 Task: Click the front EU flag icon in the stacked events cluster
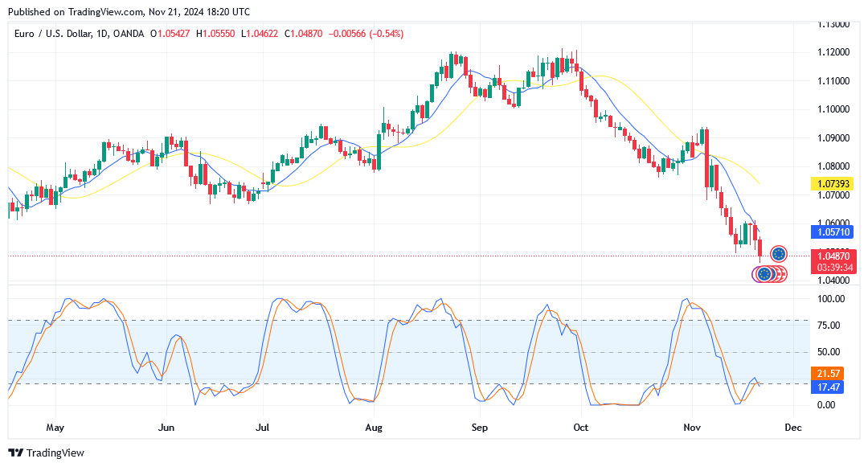click(764, 274)
